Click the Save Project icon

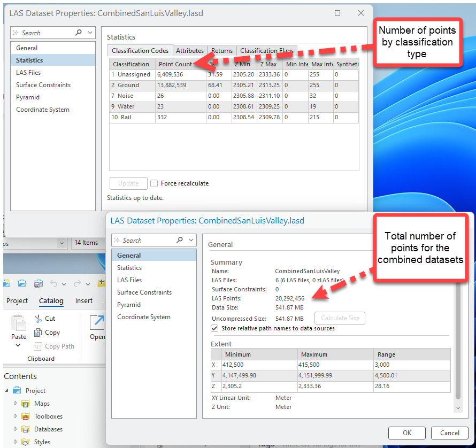pyautogui.click(x=38, y=283)
